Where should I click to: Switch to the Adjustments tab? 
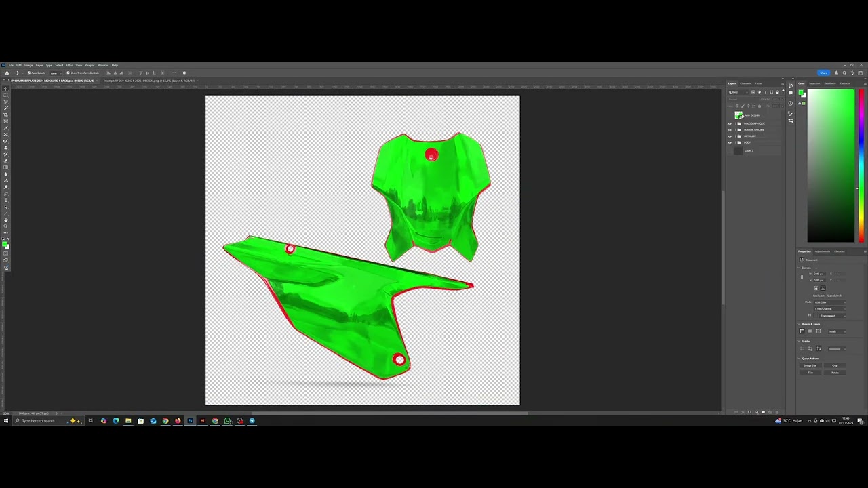(x=823, y=251)
